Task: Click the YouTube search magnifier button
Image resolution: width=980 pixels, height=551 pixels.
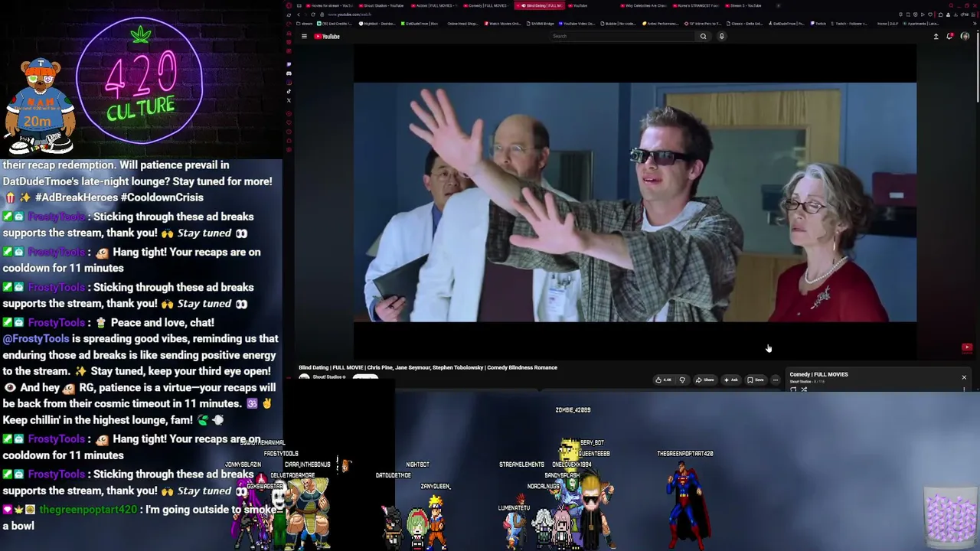Action: coord(703,36)
